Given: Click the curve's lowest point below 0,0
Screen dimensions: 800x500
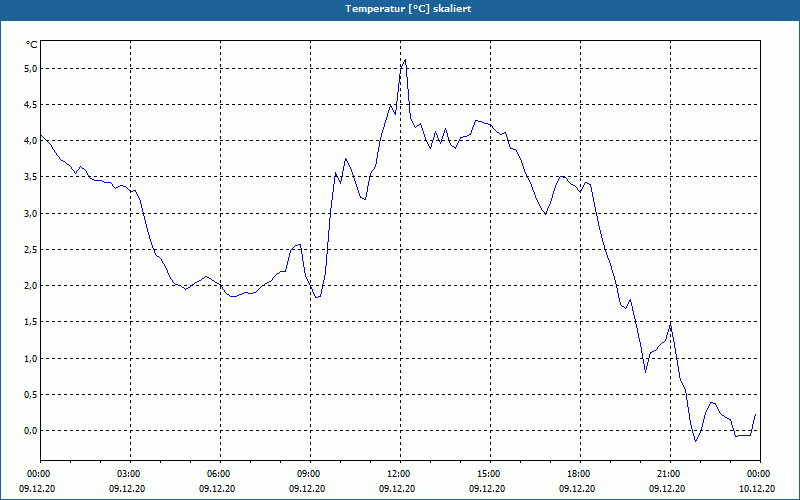Looking at the screenshot, I should point(695,441).
